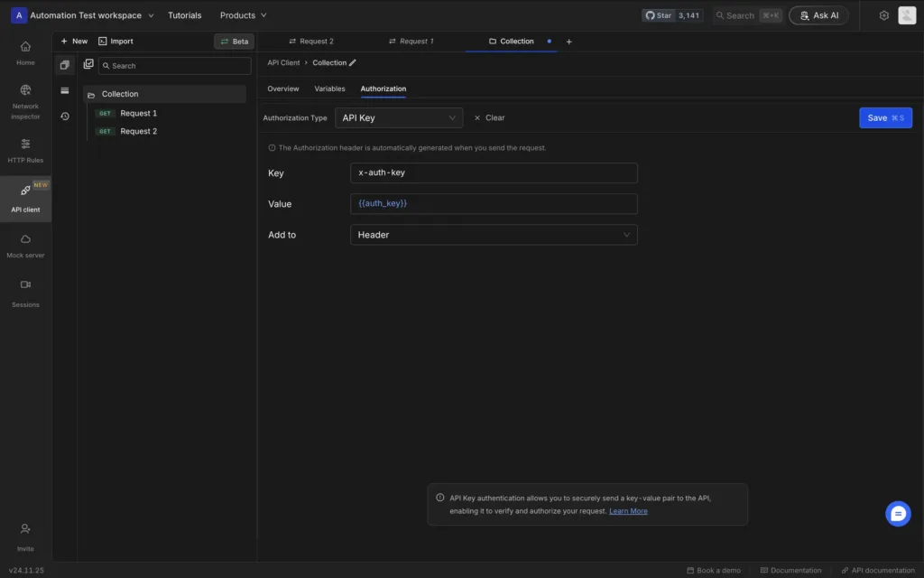Collapse the Collection tree item
Image resolution: width=924 pixels, height=578 pixels.
click(165, 94)
